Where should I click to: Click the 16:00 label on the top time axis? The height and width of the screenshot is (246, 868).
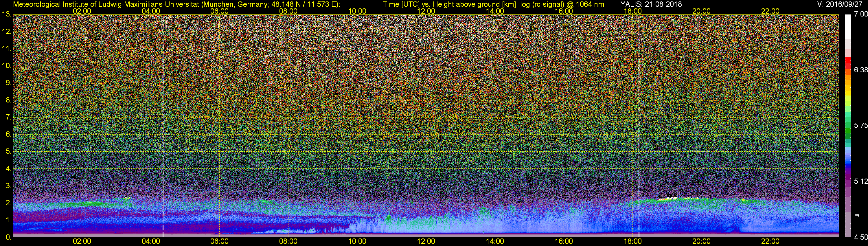pos(564,11)
